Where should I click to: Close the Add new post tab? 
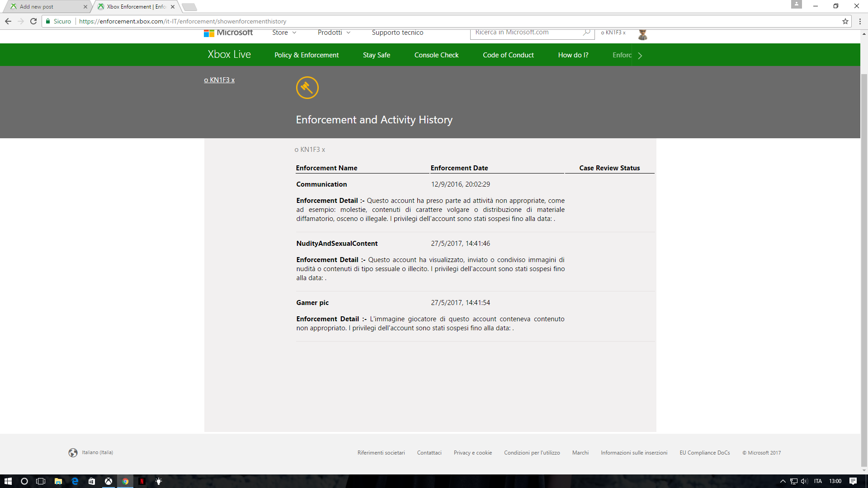pyautogui.click(x=85, y=7)
